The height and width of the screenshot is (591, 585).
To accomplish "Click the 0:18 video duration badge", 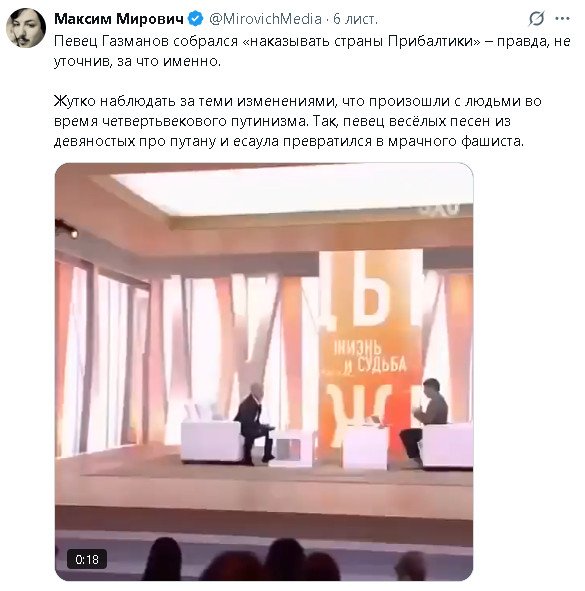I will (87, 559).
